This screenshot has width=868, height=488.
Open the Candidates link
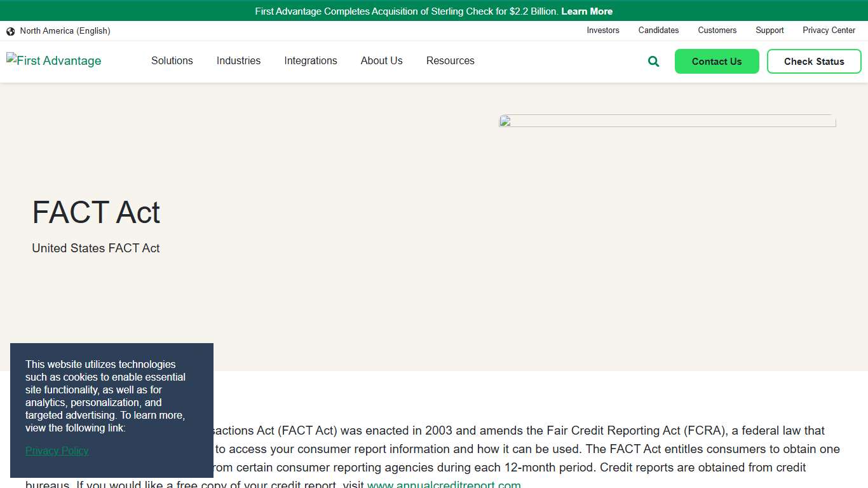(x=658, y=30)
